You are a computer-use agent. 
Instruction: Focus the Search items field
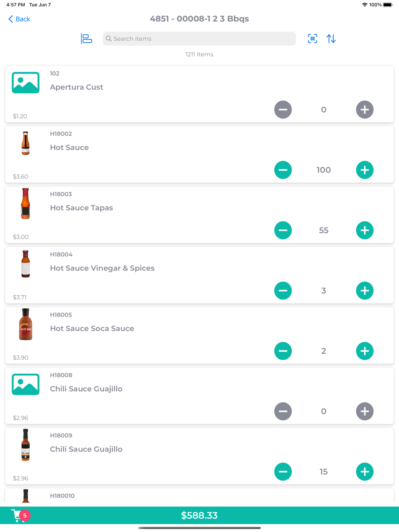coord(199,39)
